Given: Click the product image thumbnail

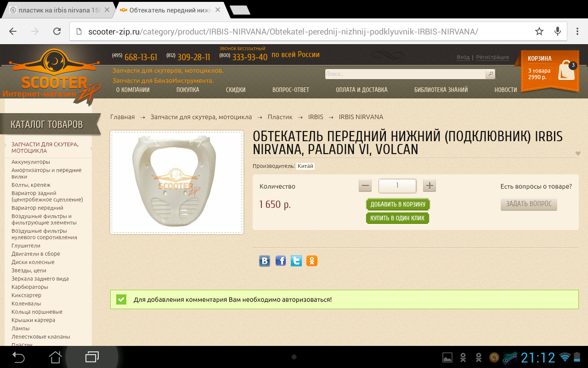Looking at the screenshot, I should 177,182.
